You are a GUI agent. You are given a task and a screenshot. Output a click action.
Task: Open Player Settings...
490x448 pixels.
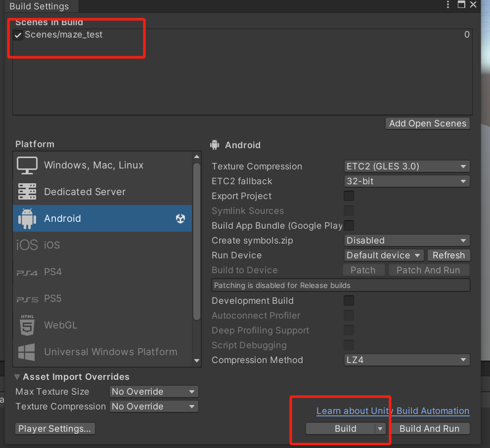coord(55,429)
